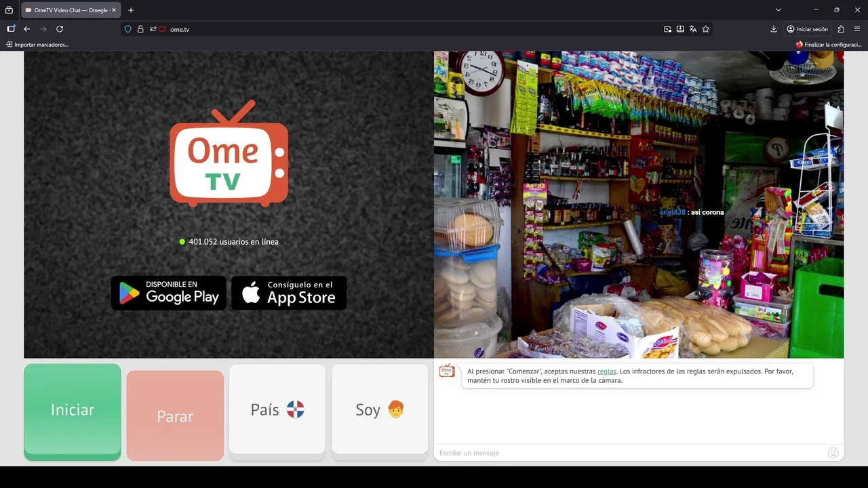The height and width of the screenshot is (488, 868).
Task: Click the green online status dot
Action: 182,242
